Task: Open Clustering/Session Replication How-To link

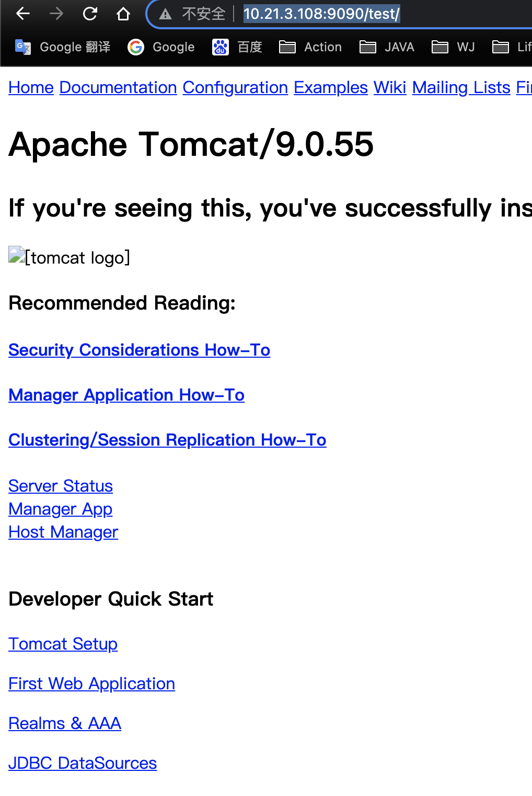Action: pyautogui.click(x=167, y=440)
